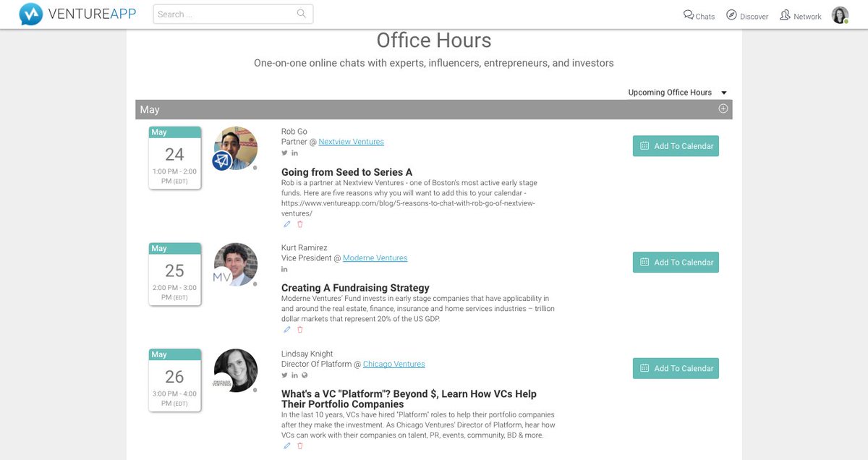Image resolution: width=868 pixels, height=460 pixels.
Task: Select the May 24 date card
Action: pos(174,158)
